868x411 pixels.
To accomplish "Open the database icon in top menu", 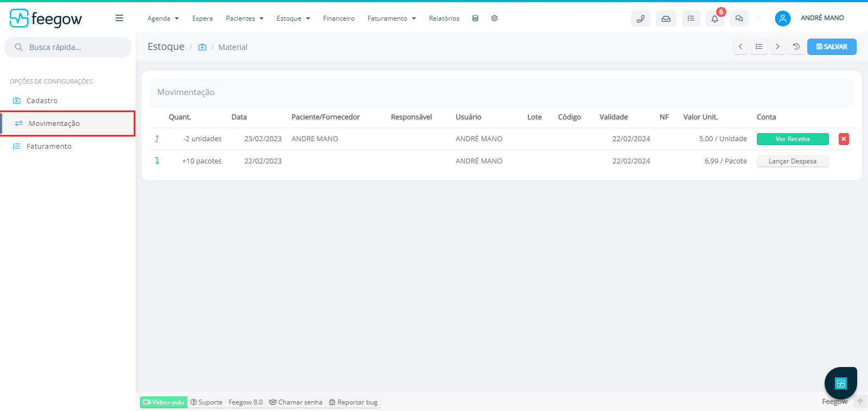I will [475, 18].
